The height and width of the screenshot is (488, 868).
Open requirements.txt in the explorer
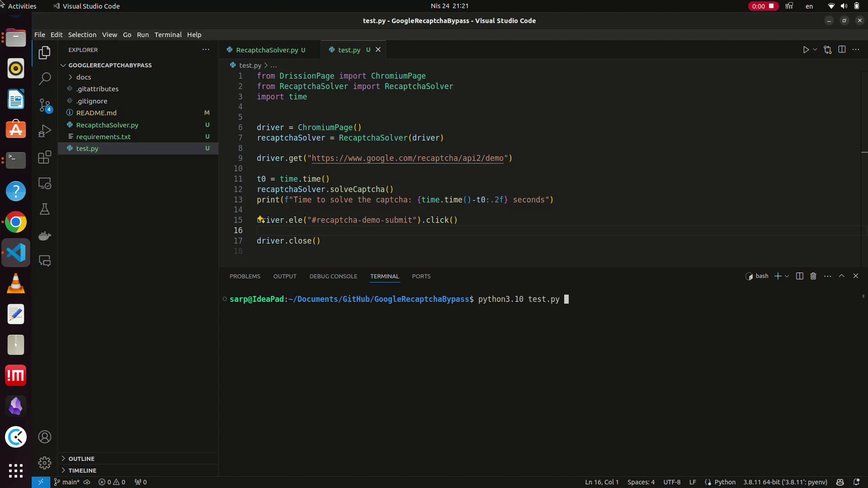(x=103, y=136)
